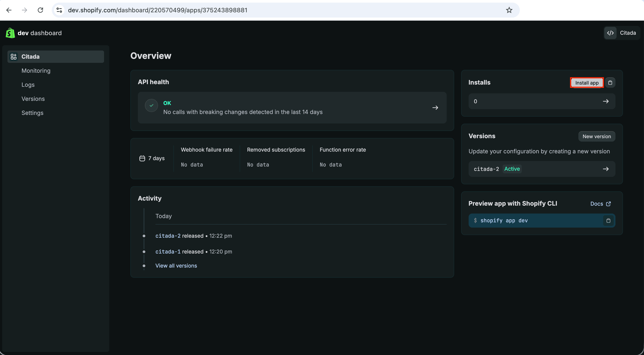This screenshot has width=644, height=355.
Task: Click the installs count 0
Action: (x=475, y=101)
